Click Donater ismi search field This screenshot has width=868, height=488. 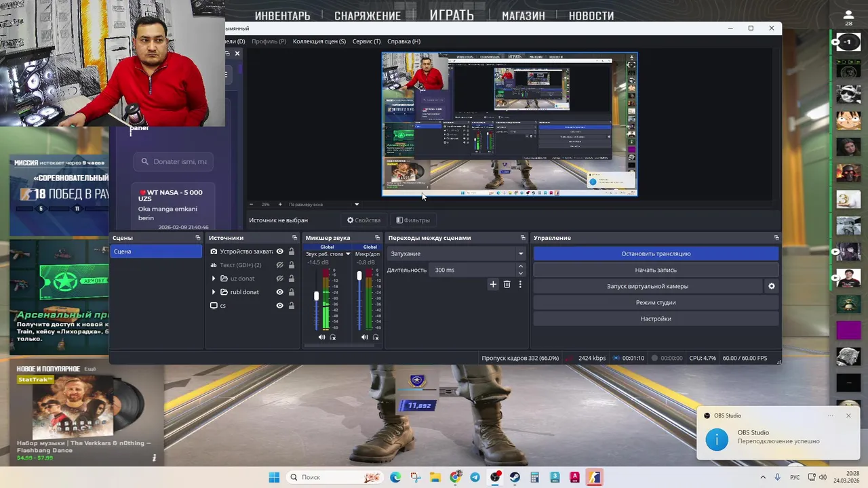coord(174,161)
